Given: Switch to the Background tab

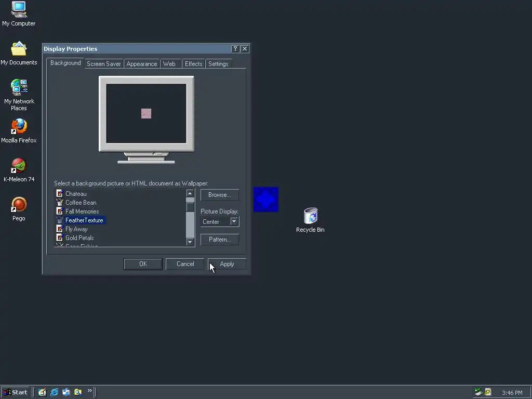Looking at the screenshot, I should [x=65, y=63].
